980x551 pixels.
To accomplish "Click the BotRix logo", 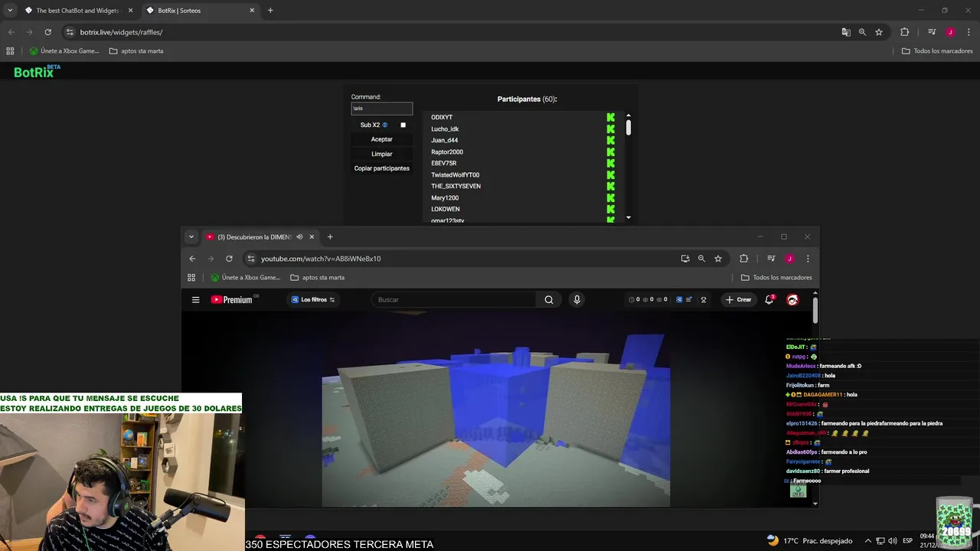I will 37,71.
